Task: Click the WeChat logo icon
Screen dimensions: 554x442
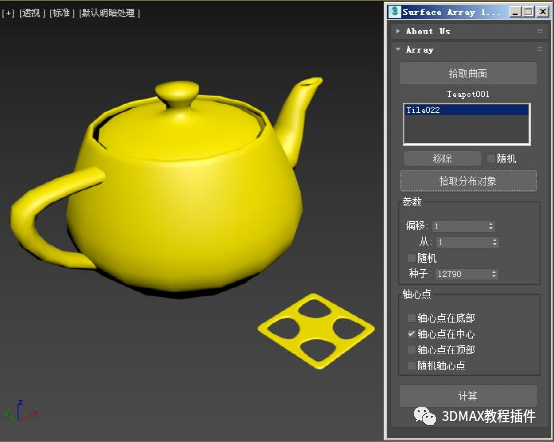Action: click(x=424, y=416)
